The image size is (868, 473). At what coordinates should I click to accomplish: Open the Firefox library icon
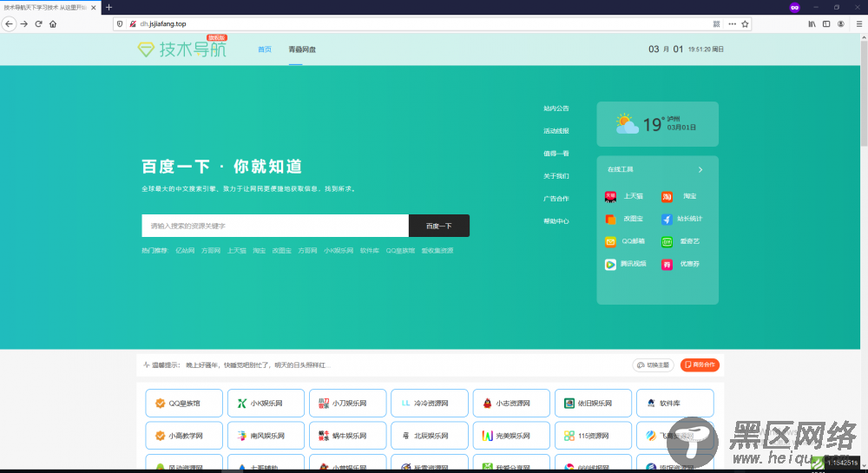[x=812, y=23]
